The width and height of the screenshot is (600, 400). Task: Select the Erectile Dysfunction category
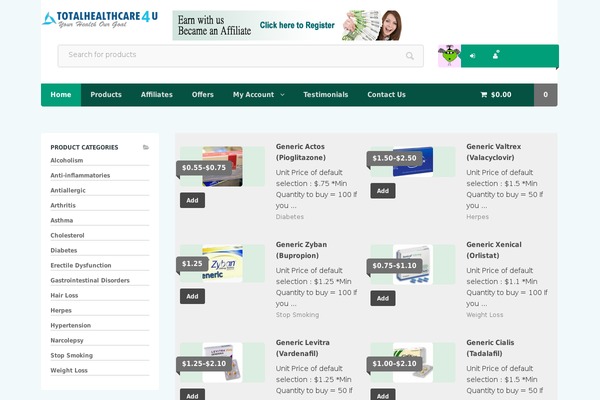(81, 265)
